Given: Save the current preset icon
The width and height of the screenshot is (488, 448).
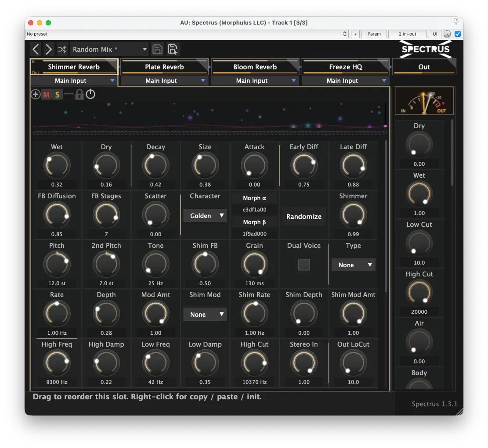Looking at the screenshot, I should click(157, 49).
